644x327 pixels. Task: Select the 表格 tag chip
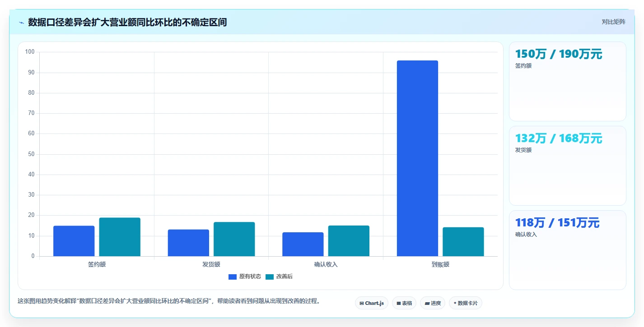tap(404, 303)
